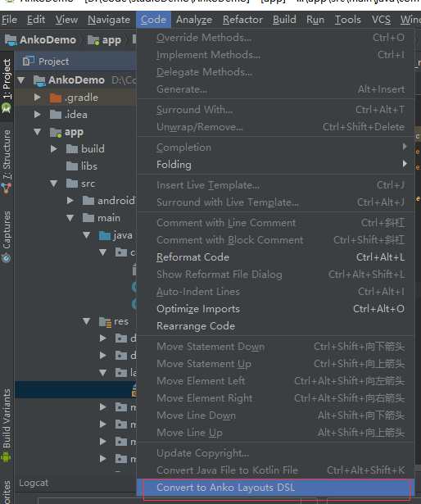421x504 pixels.
Task: Open the Captures tool window tab
Action: click(7, 237)
